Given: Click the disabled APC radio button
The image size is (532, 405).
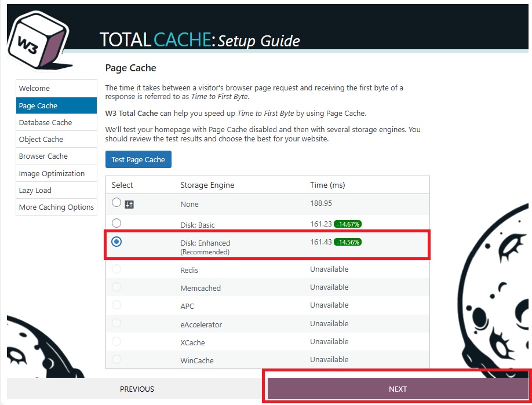Looking at the screenshot, I should click(x=116, y=305).
